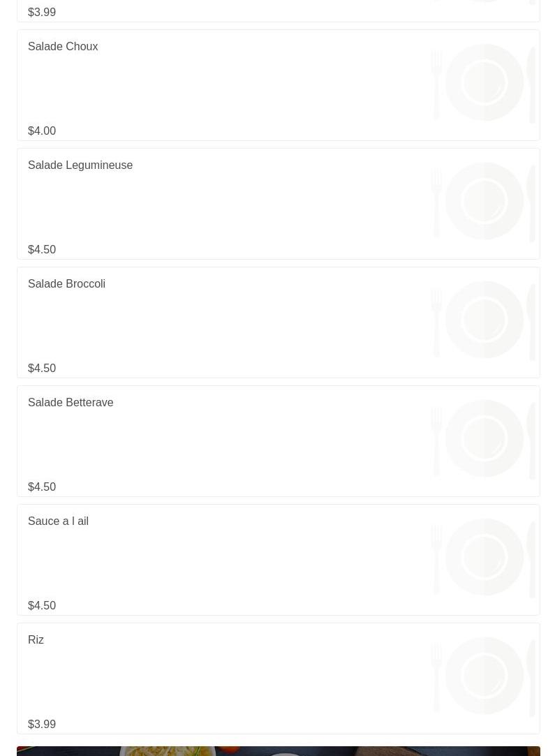Open the Salade Broccoli menu item
548x756 pixels.
(x=66, y=284)
